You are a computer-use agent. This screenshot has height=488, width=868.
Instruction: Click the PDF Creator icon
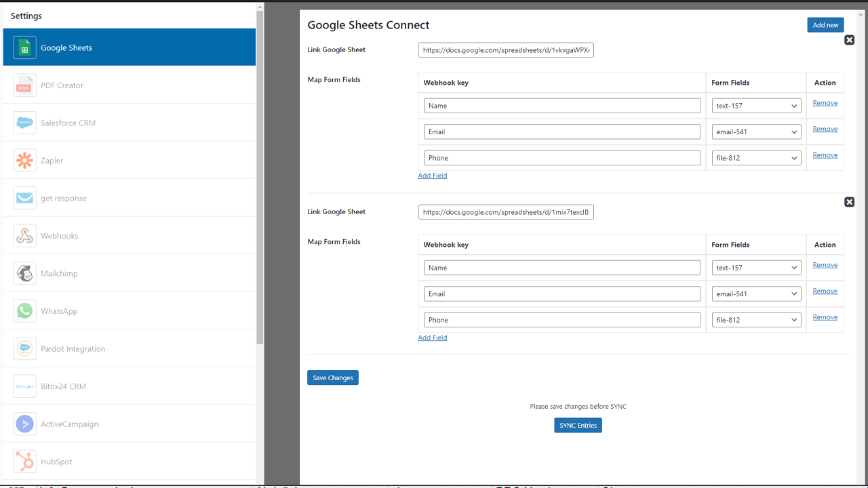point(24,85)
